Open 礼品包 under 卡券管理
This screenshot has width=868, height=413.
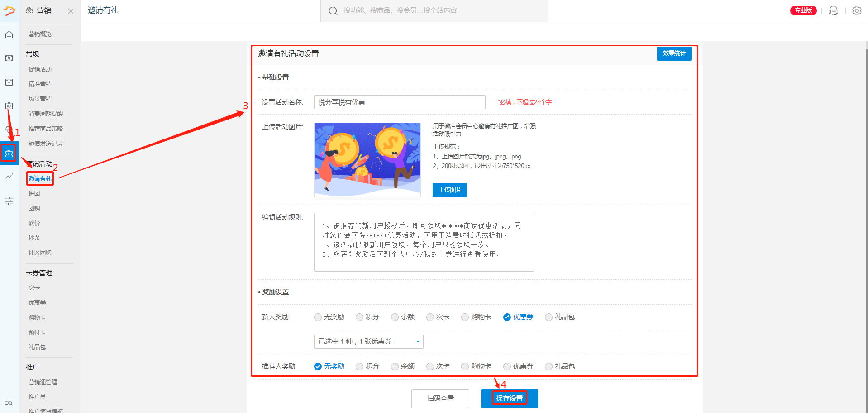pos(37,347)
